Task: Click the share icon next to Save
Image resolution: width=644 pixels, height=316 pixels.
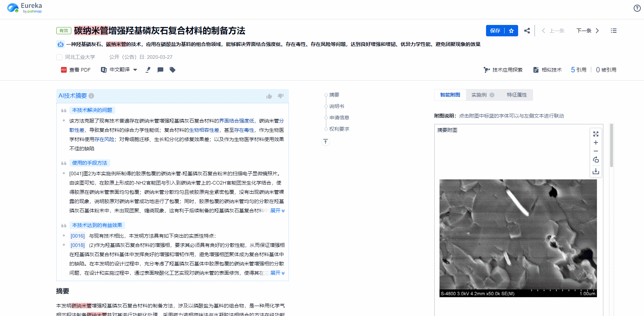Action: 527,31
